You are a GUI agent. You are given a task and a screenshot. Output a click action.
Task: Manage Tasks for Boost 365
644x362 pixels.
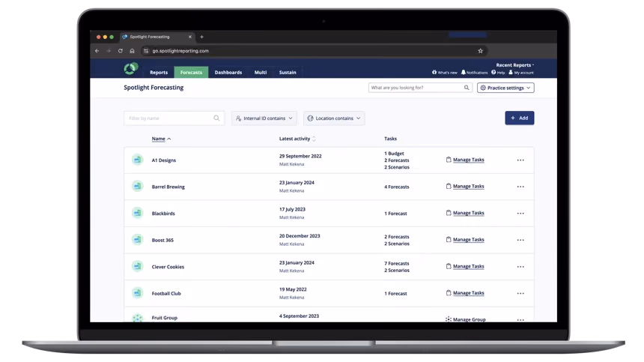(465, 240)
